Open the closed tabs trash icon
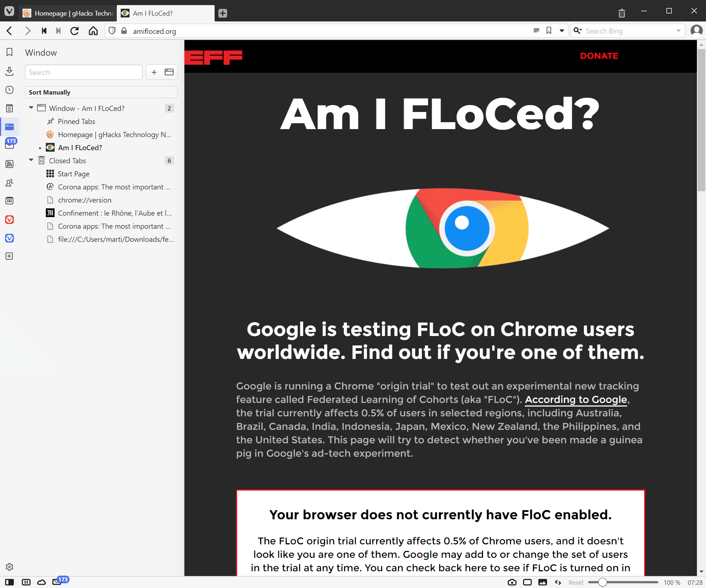 point(622,13)
